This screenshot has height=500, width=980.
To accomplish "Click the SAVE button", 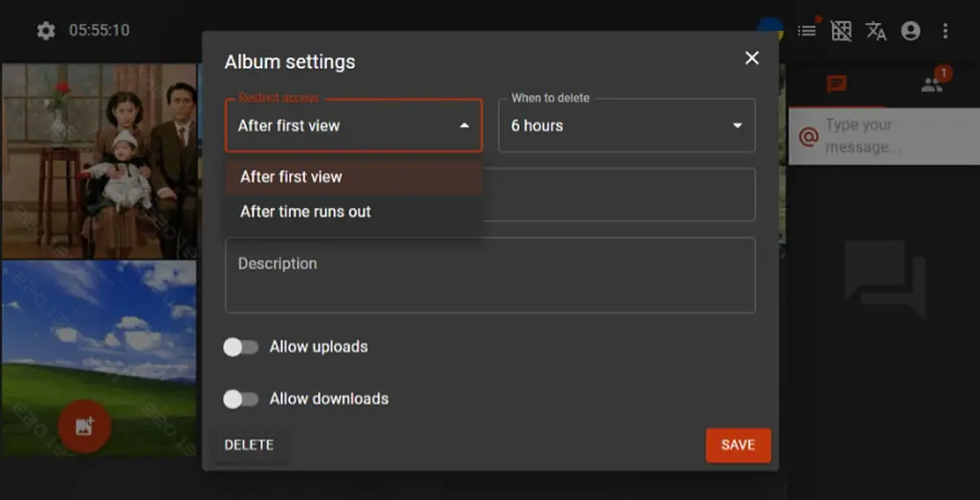I will pyautogui.click(x=738, y=445).
